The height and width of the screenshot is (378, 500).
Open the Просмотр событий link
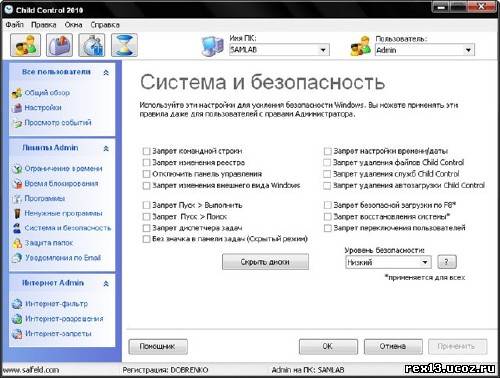click(58, 123)
